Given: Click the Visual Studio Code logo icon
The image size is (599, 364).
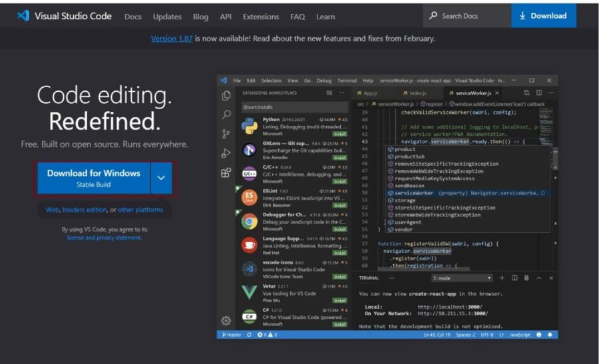Looking at the screenshot, I should click(x=23, y=16).
